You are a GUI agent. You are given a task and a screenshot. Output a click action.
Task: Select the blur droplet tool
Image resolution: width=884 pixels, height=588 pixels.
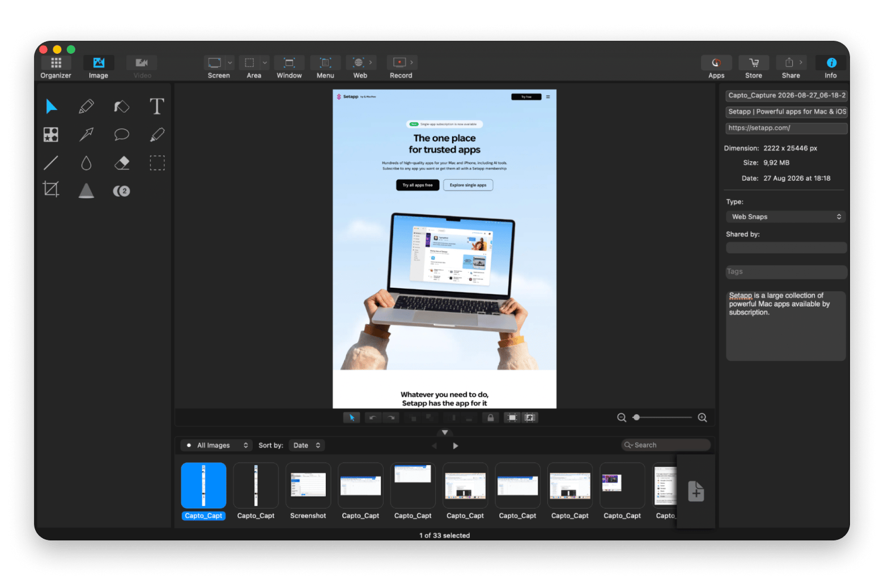pos(86,163)
